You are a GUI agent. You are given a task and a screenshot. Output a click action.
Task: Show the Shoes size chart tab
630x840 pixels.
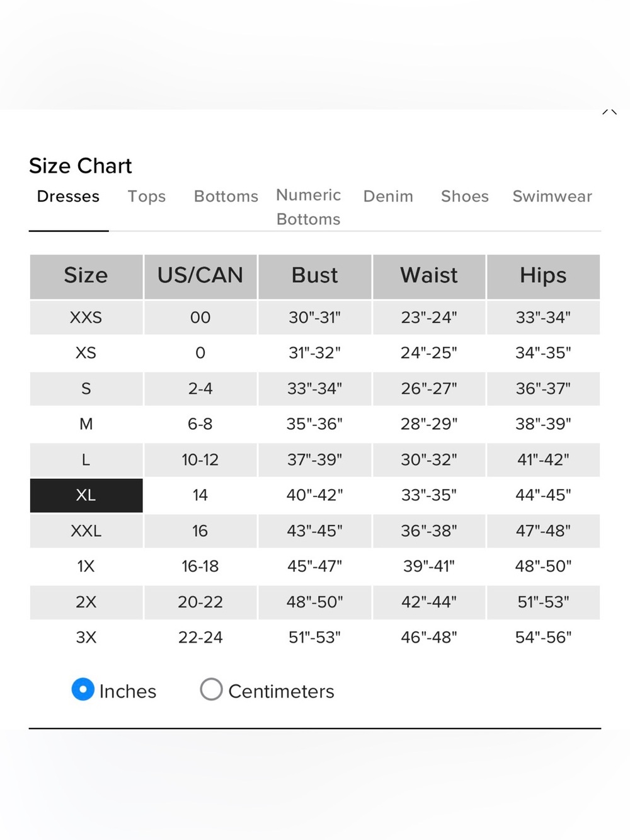(465, 197)
